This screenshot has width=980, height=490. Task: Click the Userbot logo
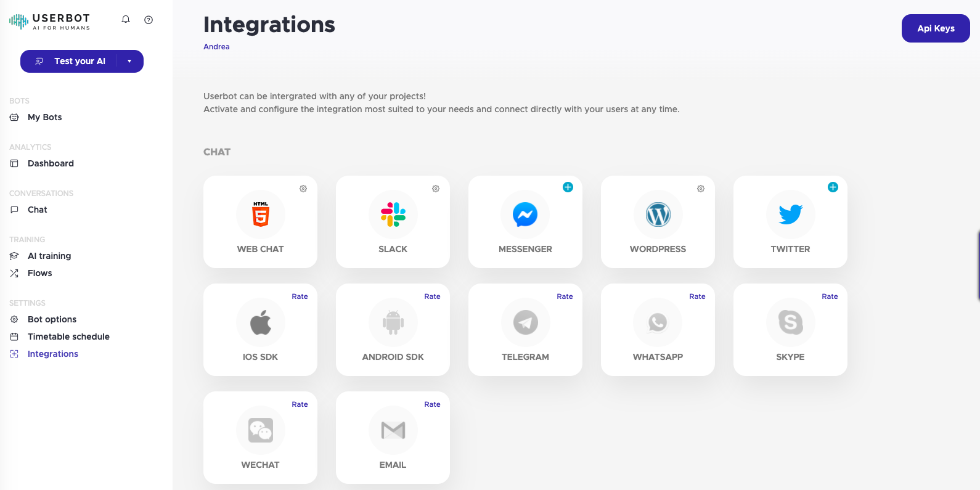pos(49,22)
